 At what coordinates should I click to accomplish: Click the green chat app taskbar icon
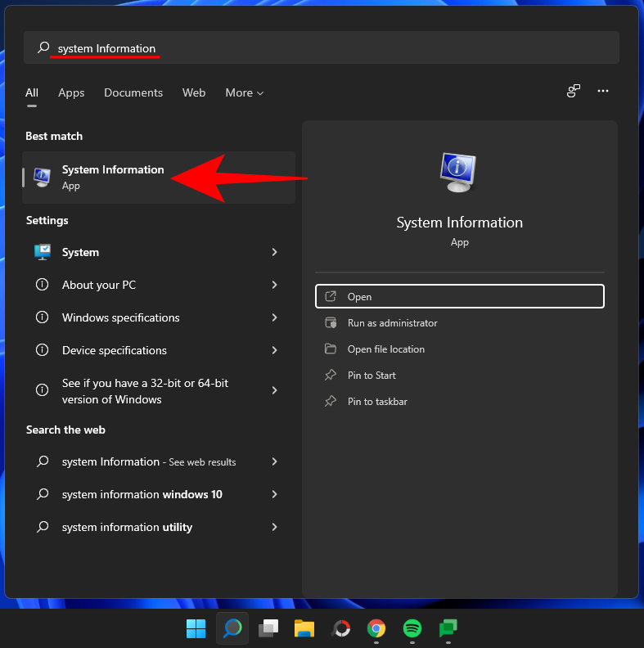[x=448, y=628]
